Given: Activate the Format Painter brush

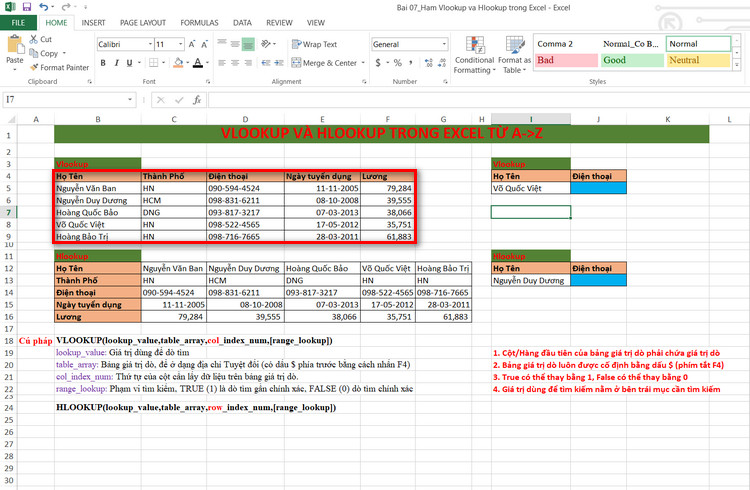Looking at the screenshot, I should [33, 67].
